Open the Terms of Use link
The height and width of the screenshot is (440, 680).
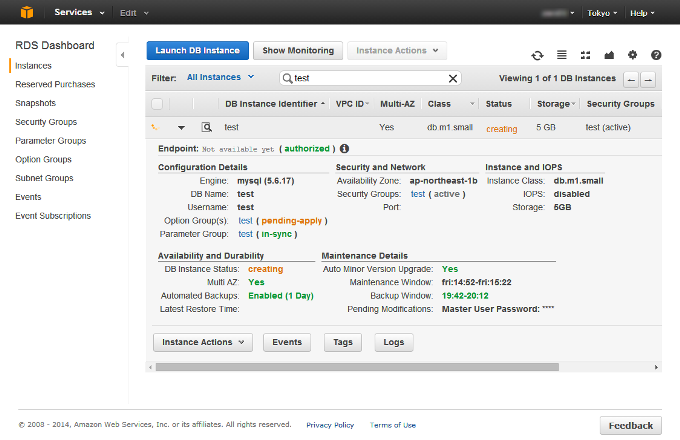pyautogui.click(x=393, y=425)
